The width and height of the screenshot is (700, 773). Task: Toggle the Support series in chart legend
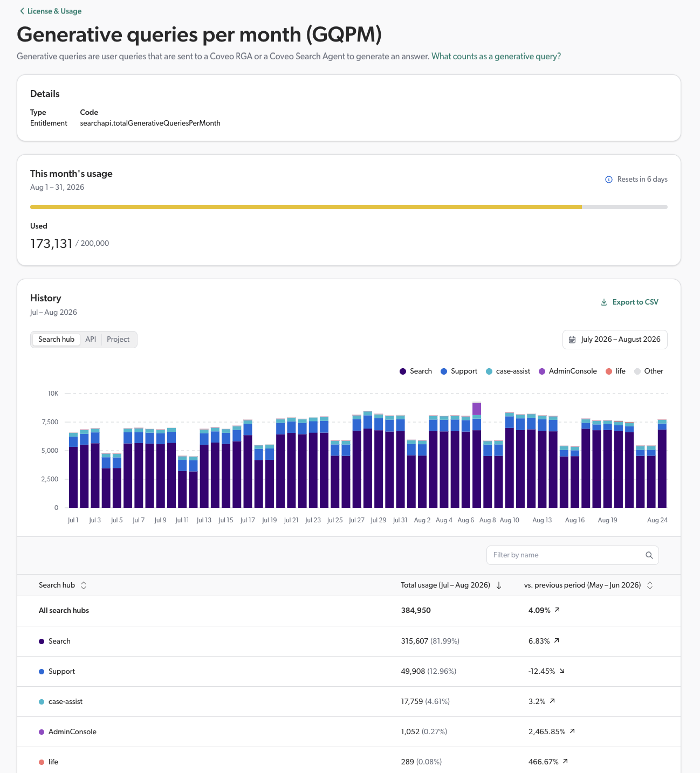(459, 371)
